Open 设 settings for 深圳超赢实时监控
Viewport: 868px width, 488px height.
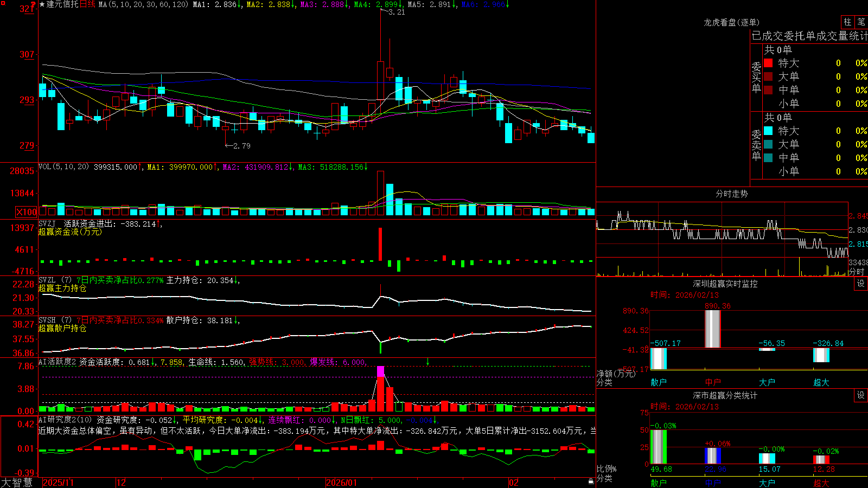point(861,284)
